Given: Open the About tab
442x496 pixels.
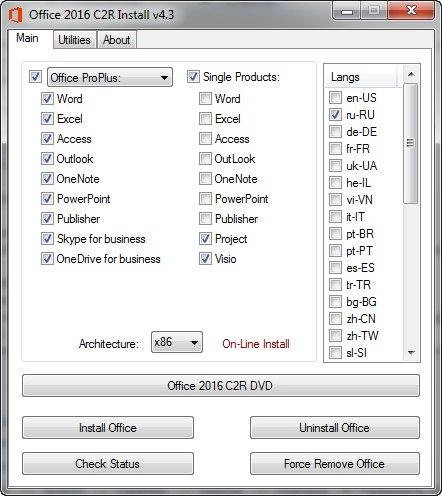Looking at the screenshot, I should [x=117, y=40].
